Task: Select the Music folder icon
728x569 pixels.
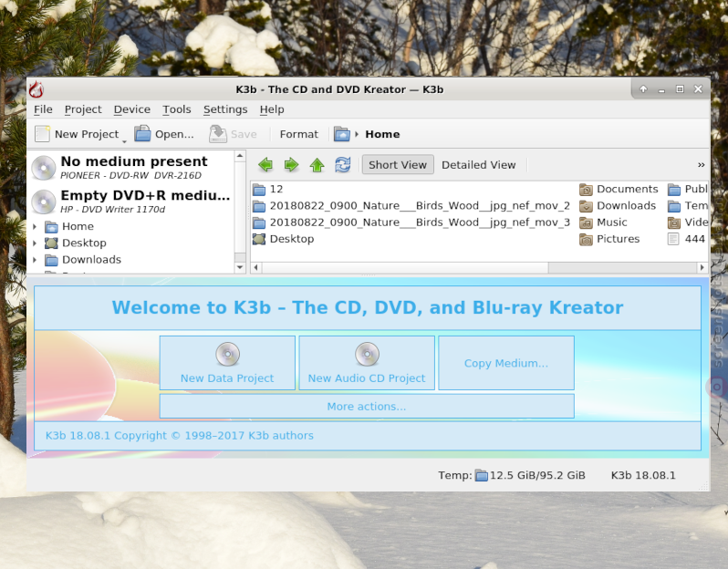Action: (x=586, y=222)
